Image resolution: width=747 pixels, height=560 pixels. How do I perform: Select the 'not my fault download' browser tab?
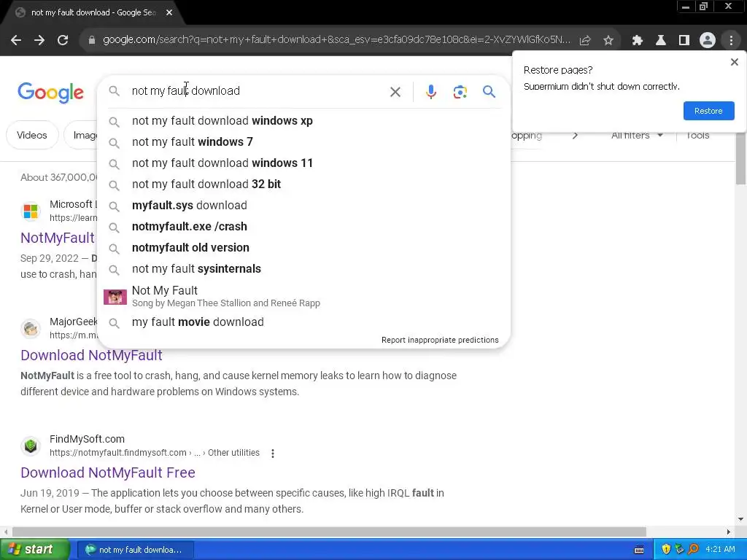click(x=93, y=12)
